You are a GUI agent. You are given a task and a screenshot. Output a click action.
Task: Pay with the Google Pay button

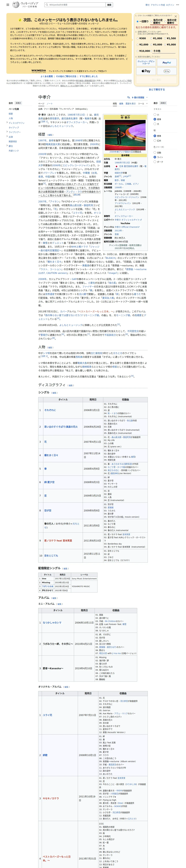click(x=167, y=71)
